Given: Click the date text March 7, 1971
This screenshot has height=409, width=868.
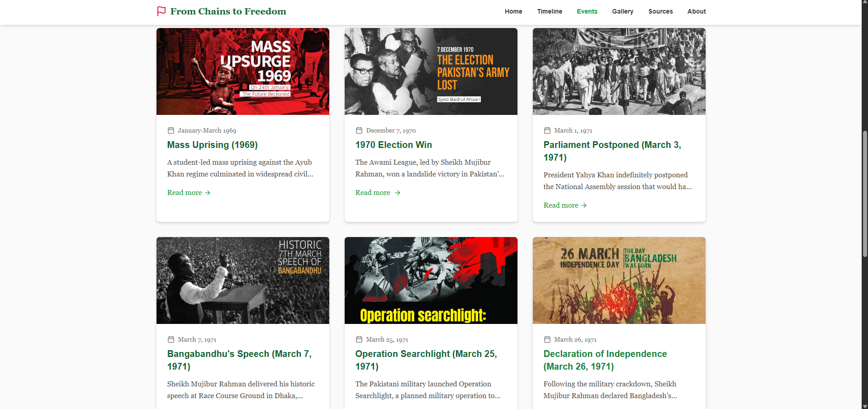Looking at the screenshot, I should tap(197, 339).
